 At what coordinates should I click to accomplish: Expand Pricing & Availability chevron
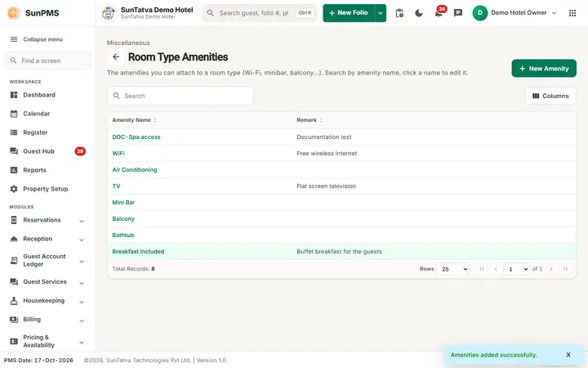(82, 342)
